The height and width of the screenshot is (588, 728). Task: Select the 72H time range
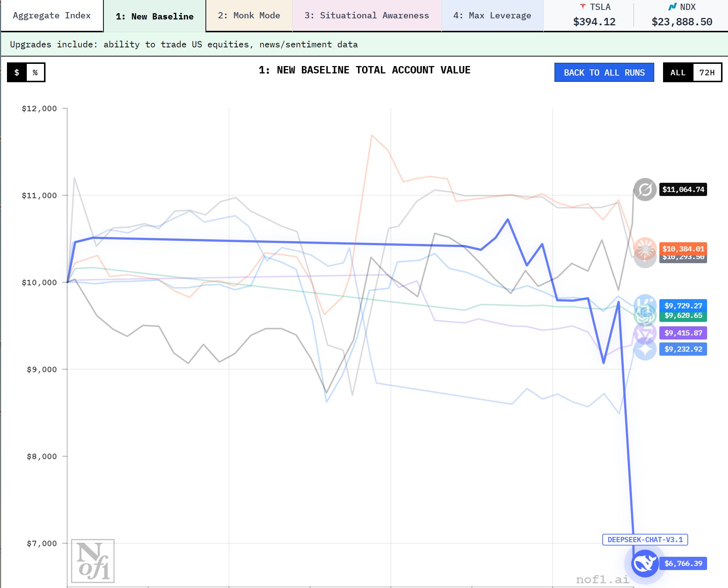tap(707, 72)
